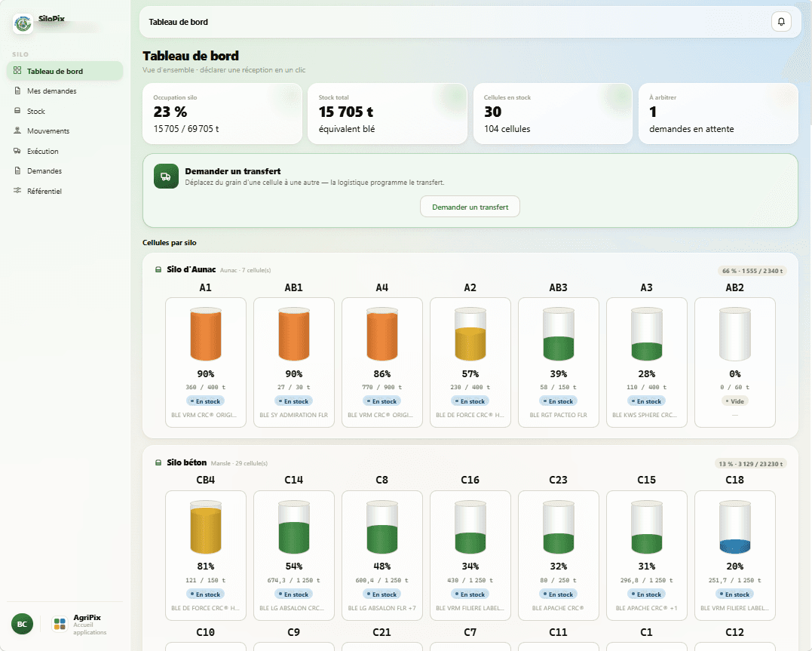The height and width of the screenshot is (651, 812).
Task: Navigate to Mouvements
Action: pos(65,131)
